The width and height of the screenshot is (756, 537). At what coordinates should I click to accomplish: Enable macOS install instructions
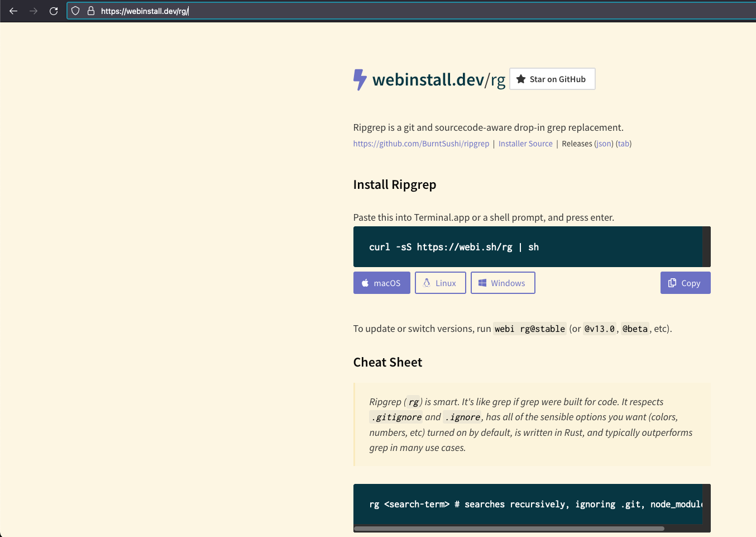pos(382,283)
